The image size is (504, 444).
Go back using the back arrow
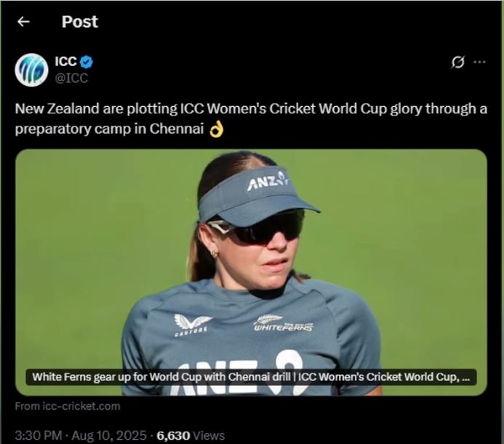click(23, 22)
